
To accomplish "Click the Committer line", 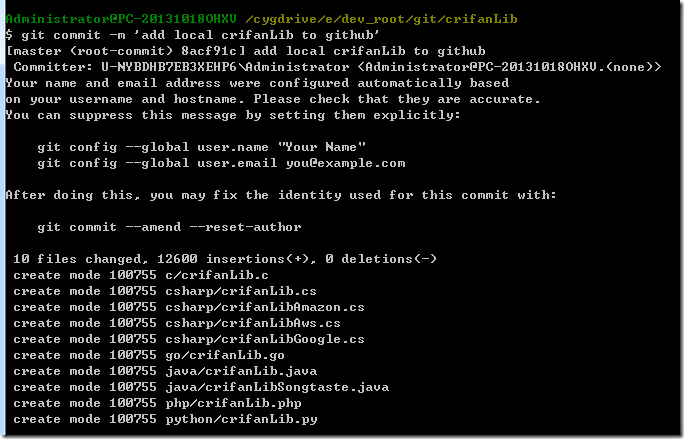I will 337,67.
